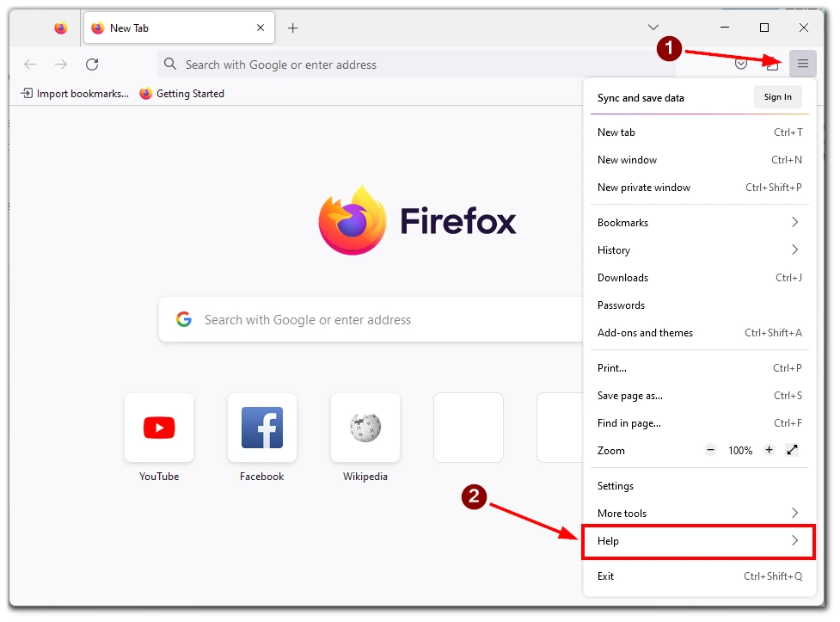Open Passwords from the menu

coord(700,305)
